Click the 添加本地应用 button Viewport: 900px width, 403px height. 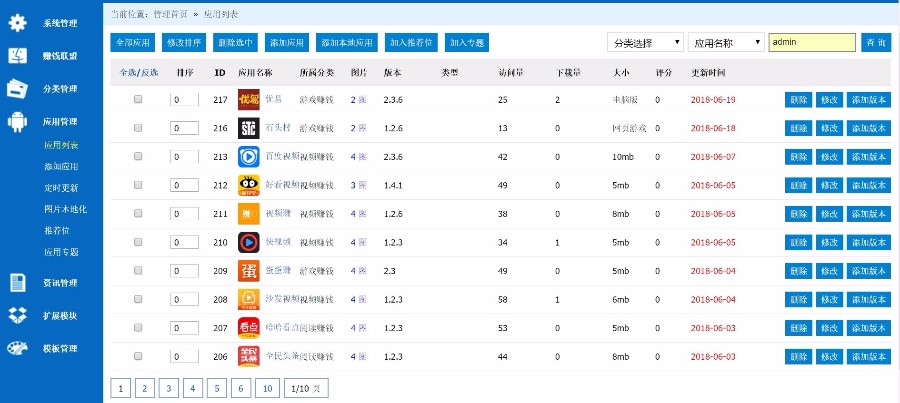[347, 42]
